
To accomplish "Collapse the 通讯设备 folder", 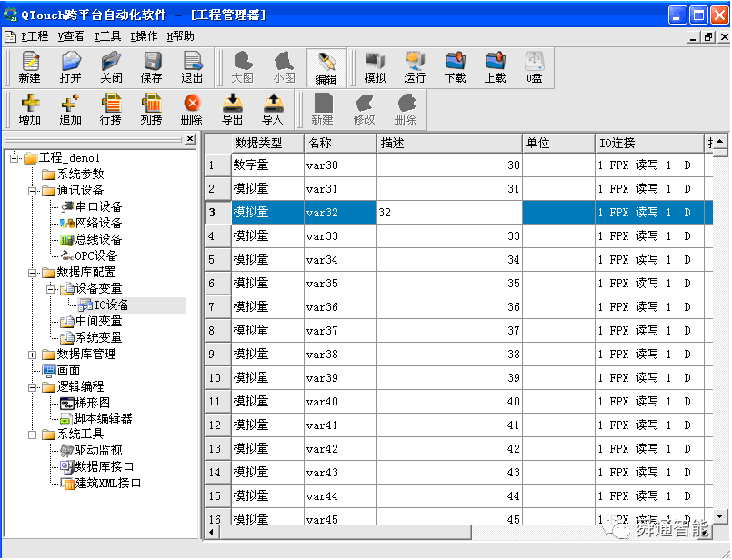I will point(32,191).
